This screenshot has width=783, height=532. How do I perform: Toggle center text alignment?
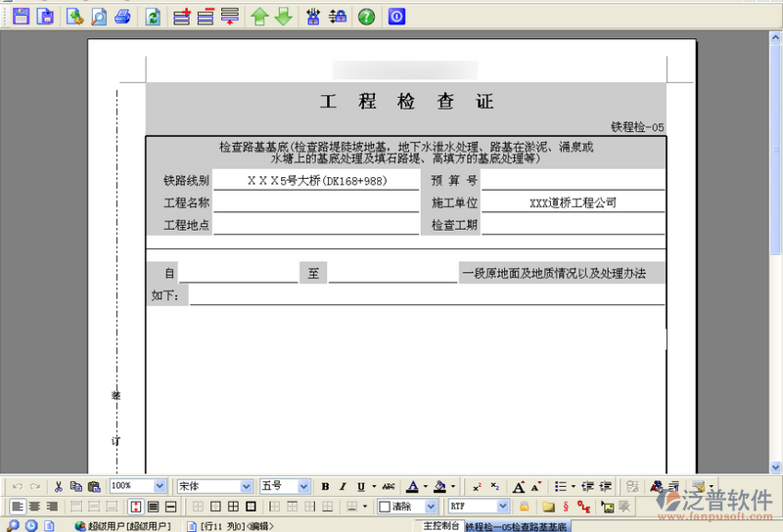click(34, 507)
